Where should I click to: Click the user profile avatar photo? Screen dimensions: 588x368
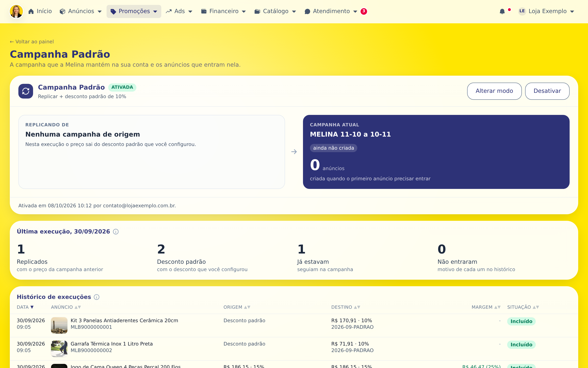(16, 11)
